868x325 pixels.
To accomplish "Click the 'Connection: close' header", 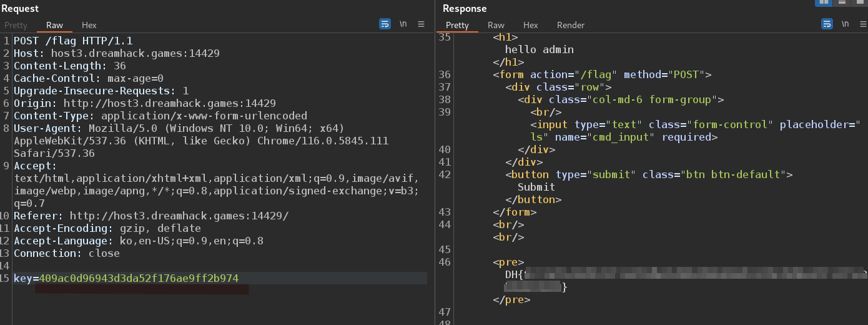I will tap(67, 253).
